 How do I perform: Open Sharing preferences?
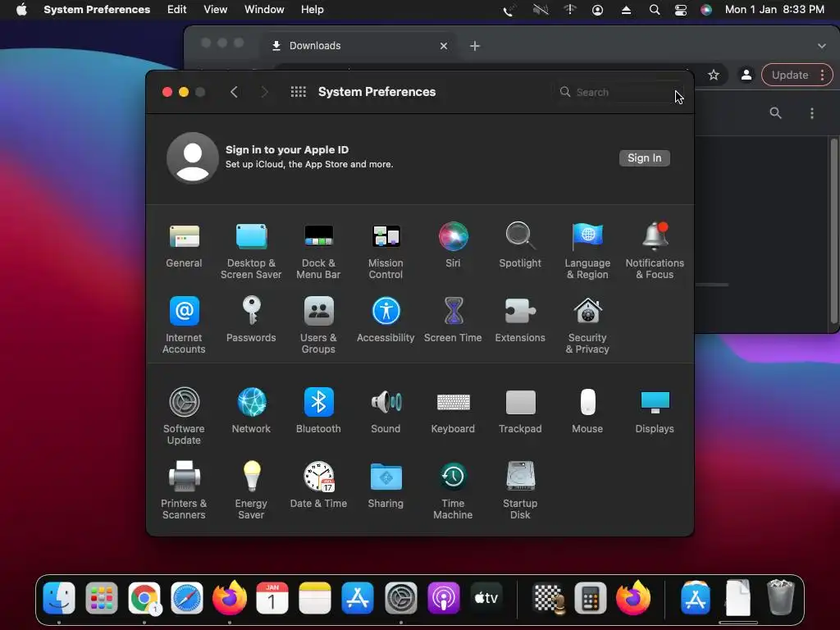386,486
